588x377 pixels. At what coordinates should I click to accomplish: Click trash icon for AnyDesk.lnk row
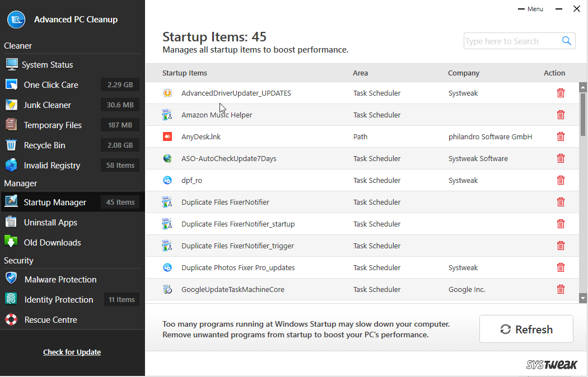tap(561, 136)
